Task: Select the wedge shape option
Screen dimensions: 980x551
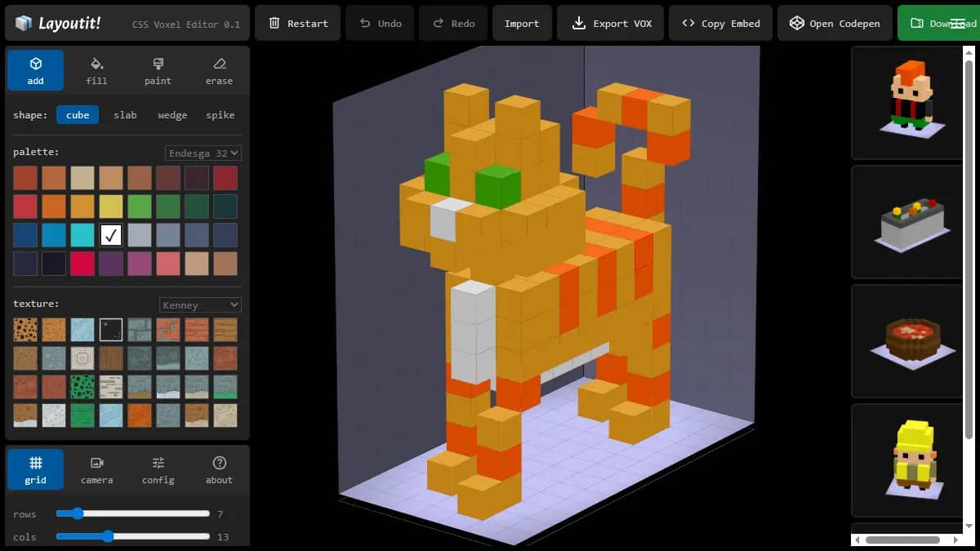Action: pos(172,115)
